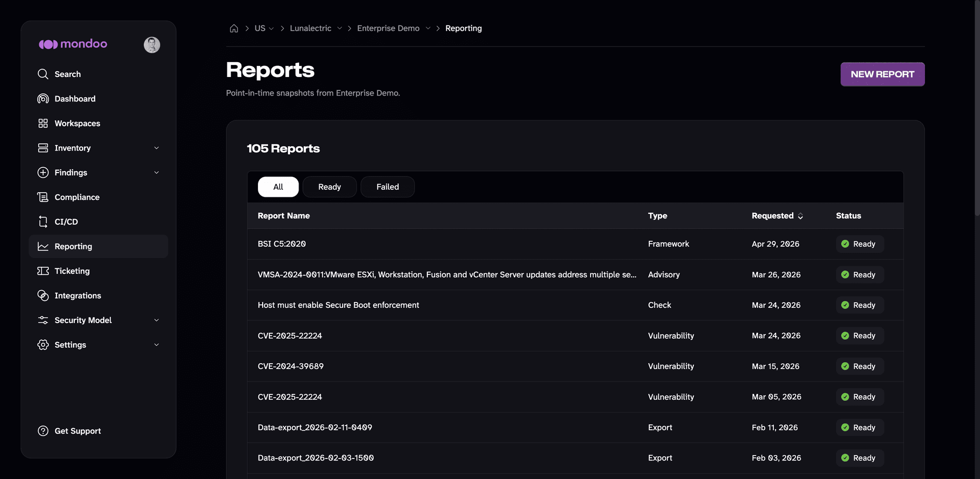
Task: Click the Findings plus-circle icon
Action: click(43, 173)
